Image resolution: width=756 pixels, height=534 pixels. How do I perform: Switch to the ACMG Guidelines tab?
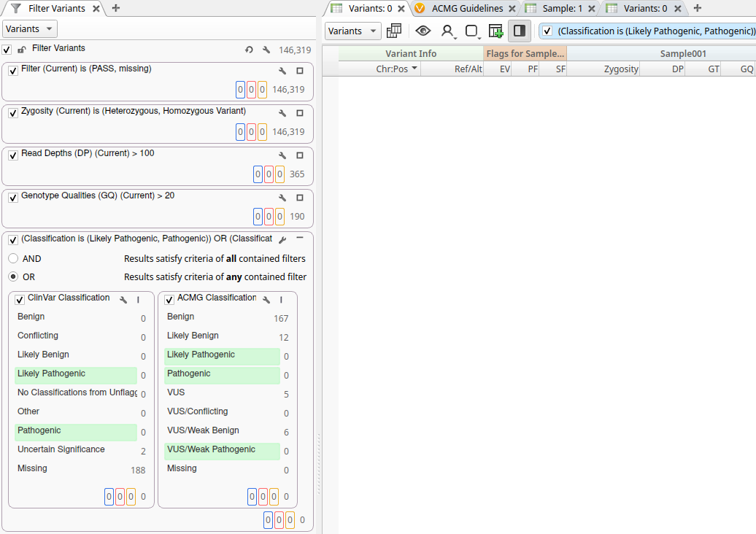point(466,8)
